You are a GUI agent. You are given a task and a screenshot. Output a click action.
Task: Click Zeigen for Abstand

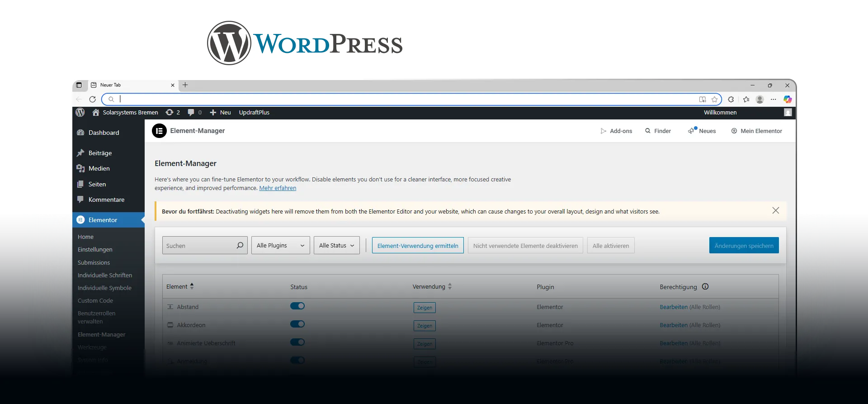pos(425,308)
